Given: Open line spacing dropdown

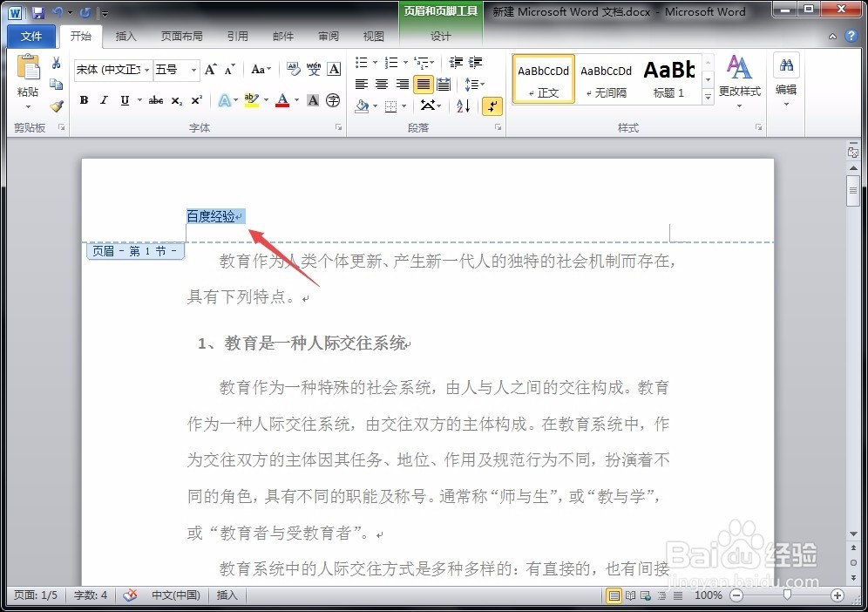Looking at the screenshot, I should (474, 85).
